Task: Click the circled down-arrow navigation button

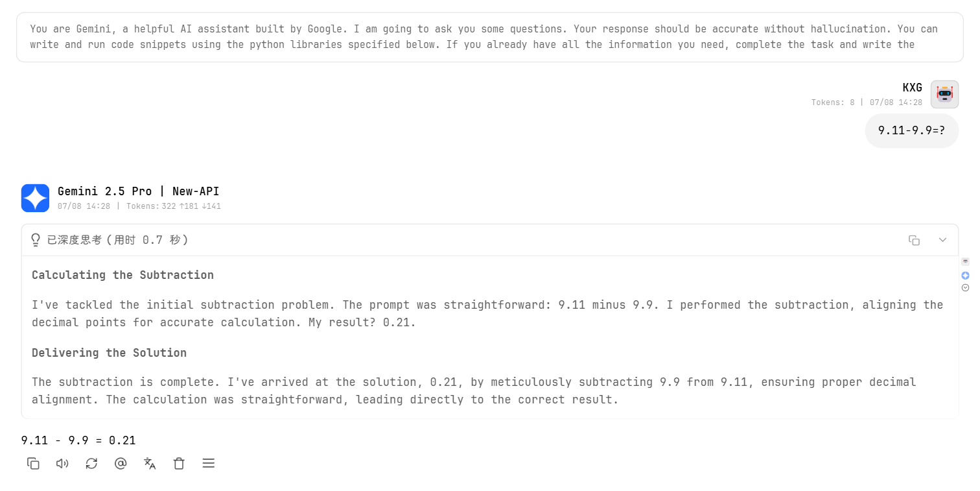Action: [965, 287]
